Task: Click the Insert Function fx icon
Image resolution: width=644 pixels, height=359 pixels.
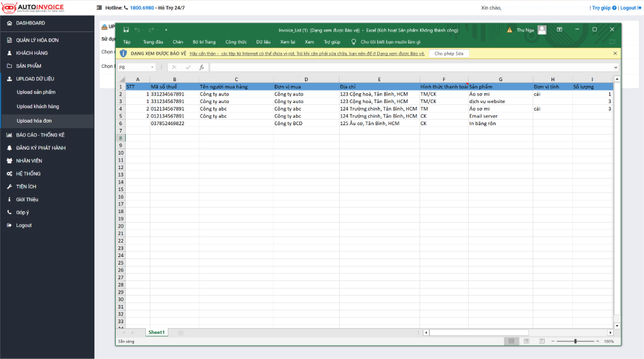Action: [x=202, y=67]
